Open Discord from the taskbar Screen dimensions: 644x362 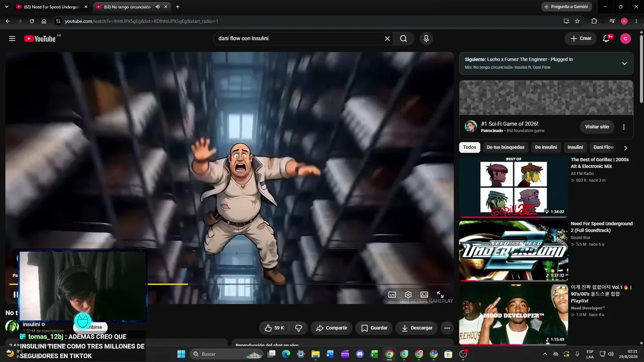click(360, 354)
